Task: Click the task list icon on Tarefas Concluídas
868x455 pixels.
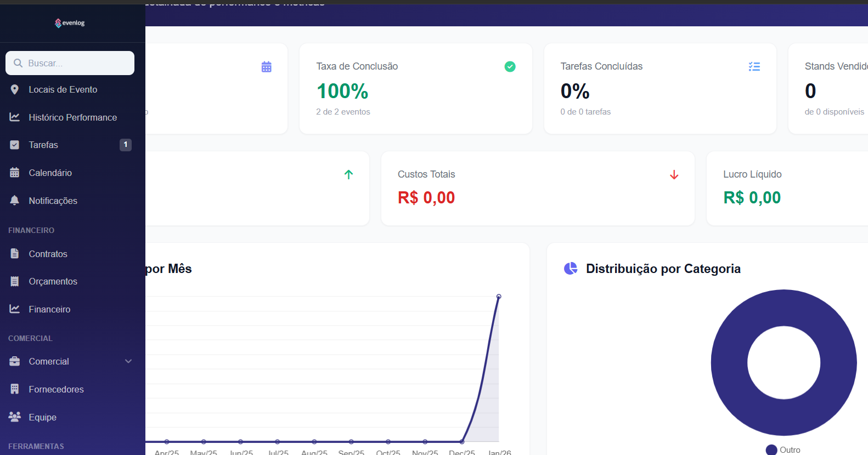Action: click(754, 67)
